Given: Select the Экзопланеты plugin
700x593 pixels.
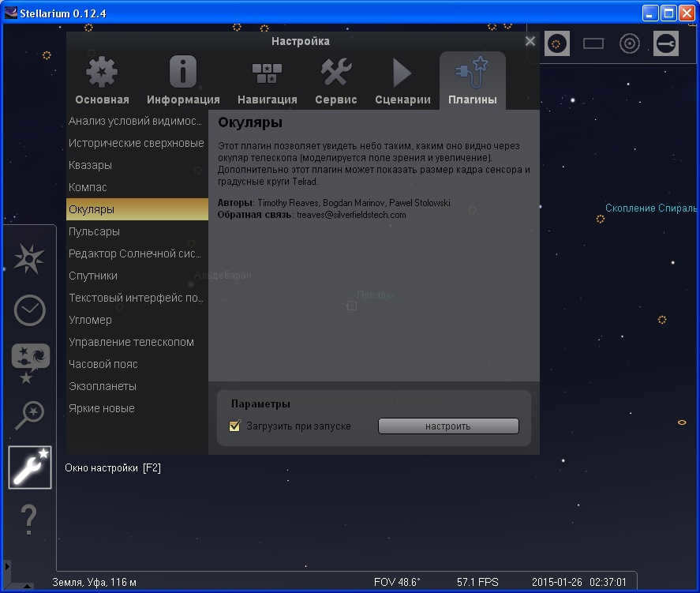Looking at the screenshot, I should click(137, 386).
